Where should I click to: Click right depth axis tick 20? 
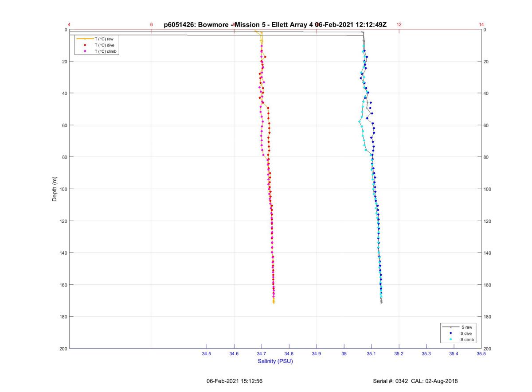coord(486,62)
